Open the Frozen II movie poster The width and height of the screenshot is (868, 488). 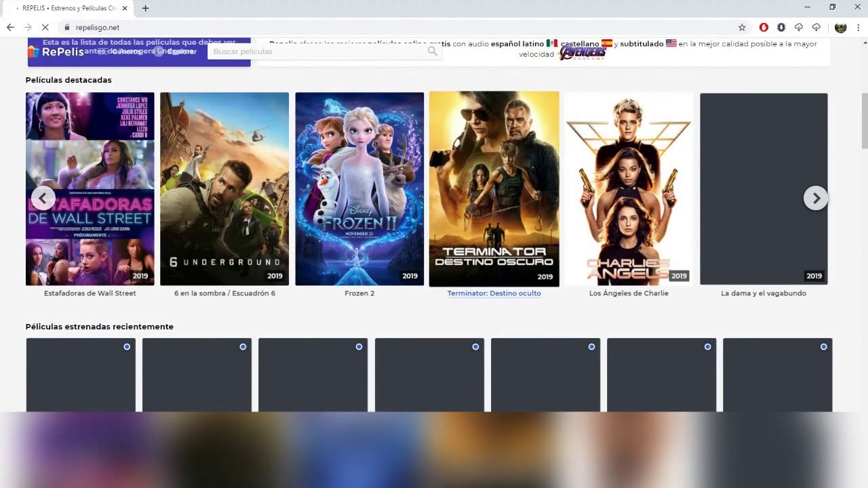click(x=359, y=188)
